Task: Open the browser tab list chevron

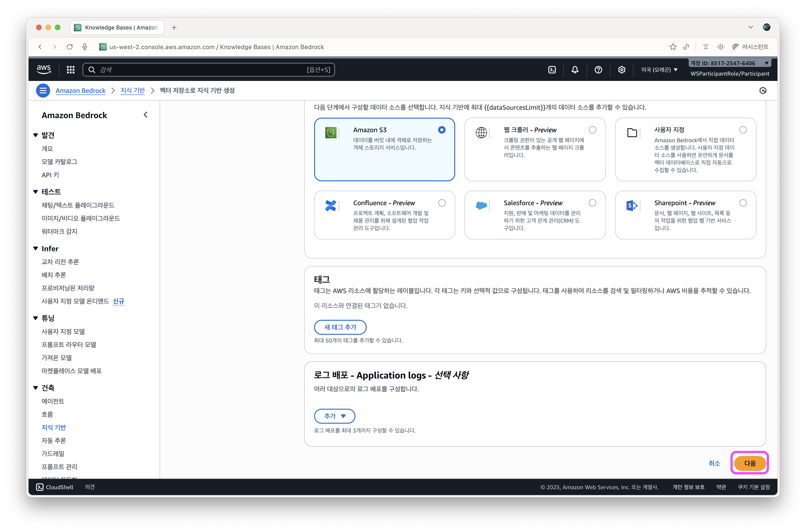Action: click(751, 27)
